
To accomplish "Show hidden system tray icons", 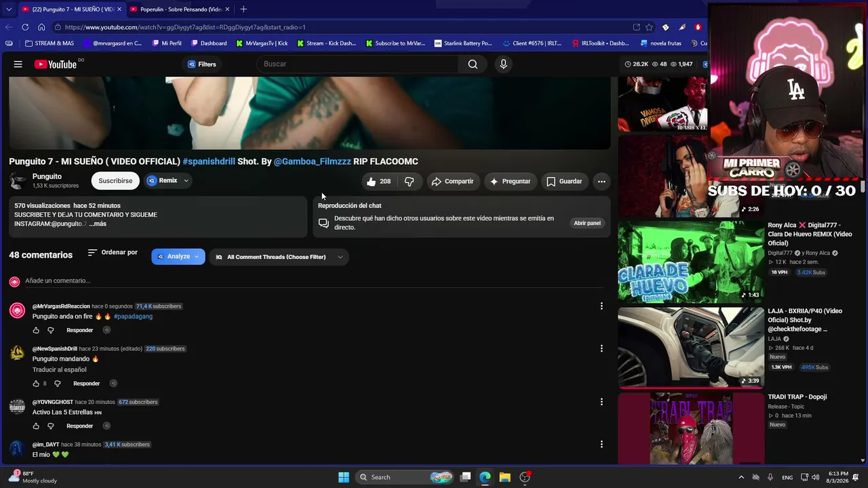I will 741,477.
